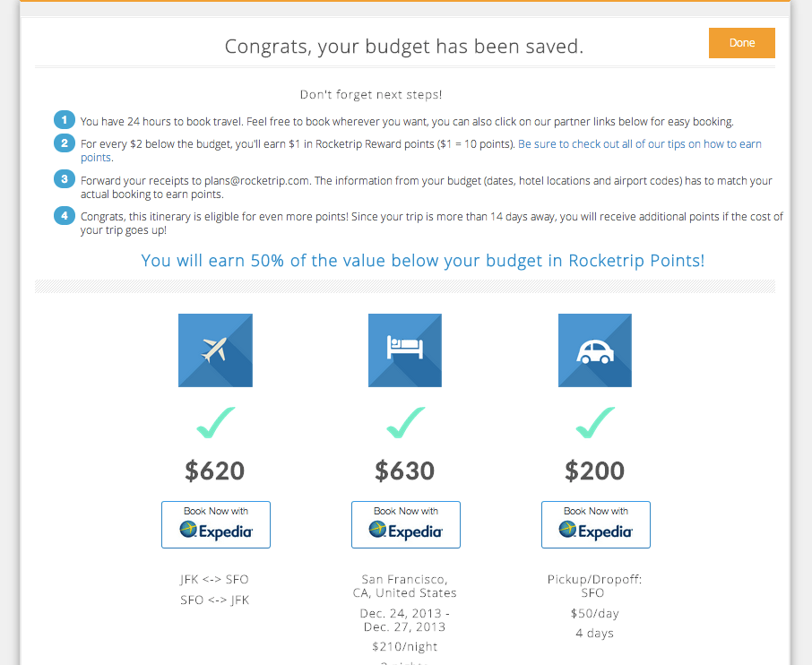Book the JFK to SFO flight with Expedia
This screenshot has width=812, height=665.
click(215, 524)
